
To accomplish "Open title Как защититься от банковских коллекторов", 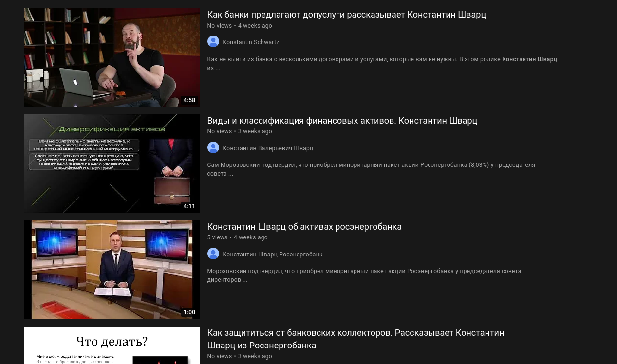I will (355, 339).
